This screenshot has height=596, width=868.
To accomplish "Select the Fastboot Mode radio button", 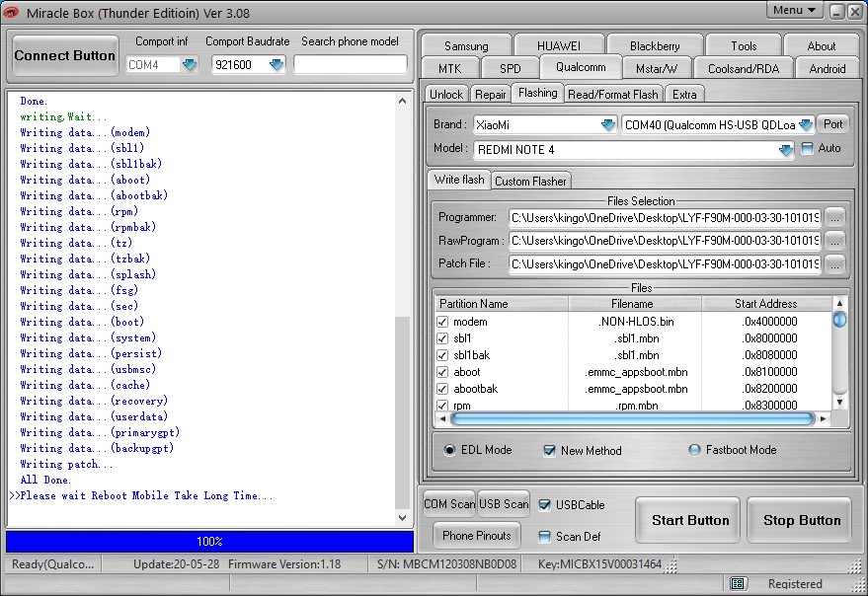I will (694, 450).
